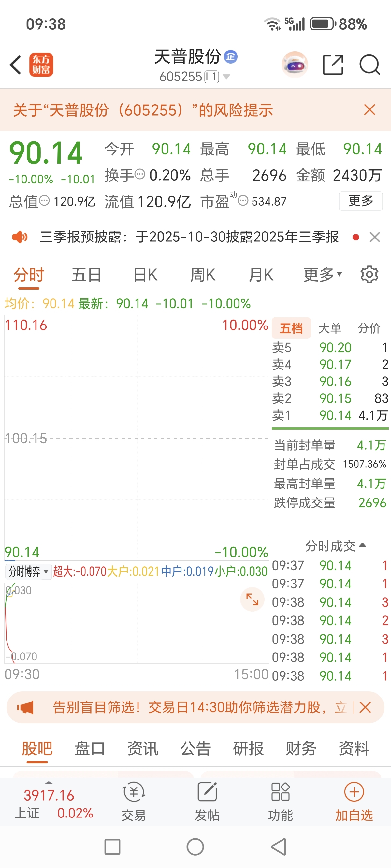The width and height of the screenshot is (391, 868).
Task: Open search with the magnifier icon
Action: [x=370, y=65]
